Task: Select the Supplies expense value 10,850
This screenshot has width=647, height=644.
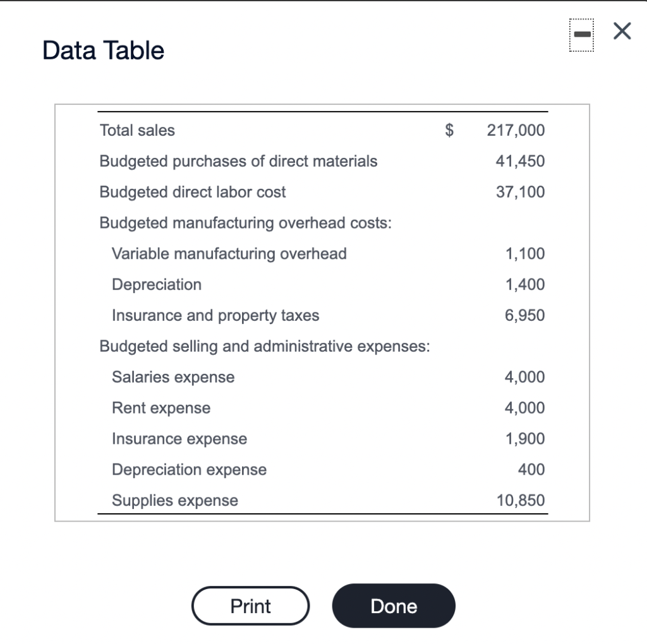Action: (x=519, y=500)
